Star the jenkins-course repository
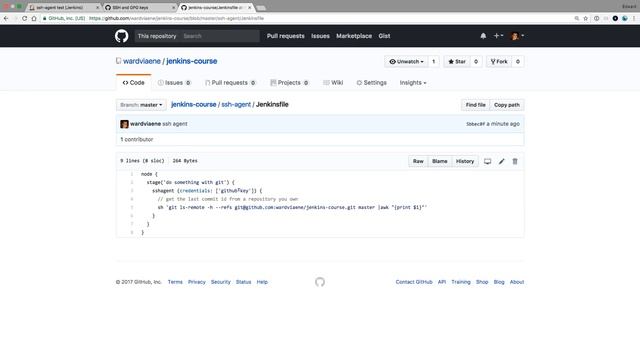640x360 pixels. 457,62
